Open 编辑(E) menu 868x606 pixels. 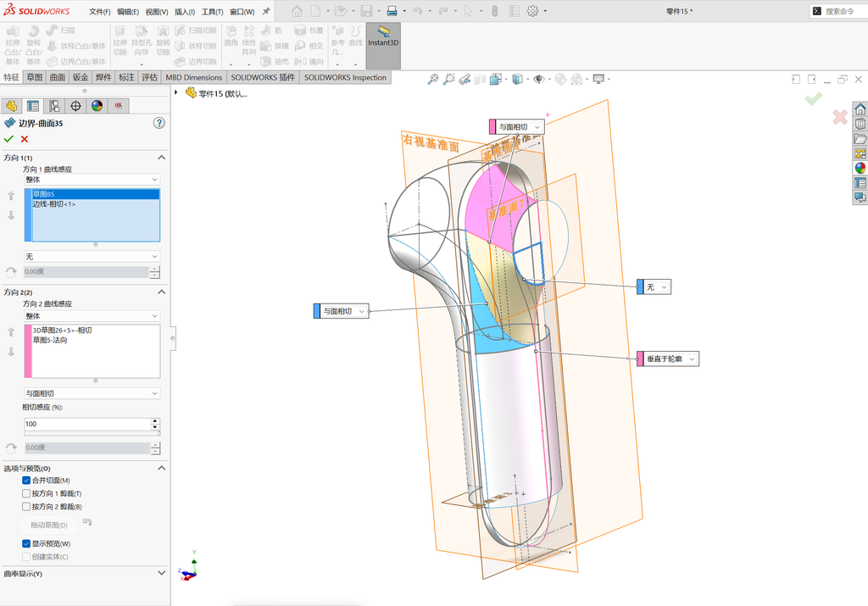click(128, 12)
